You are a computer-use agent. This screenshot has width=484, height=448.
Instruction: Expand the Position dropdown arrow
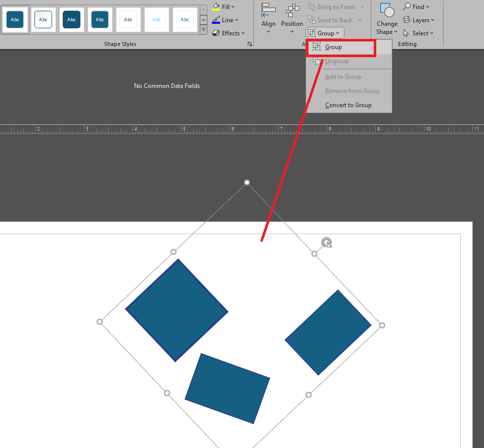point(292,32)
